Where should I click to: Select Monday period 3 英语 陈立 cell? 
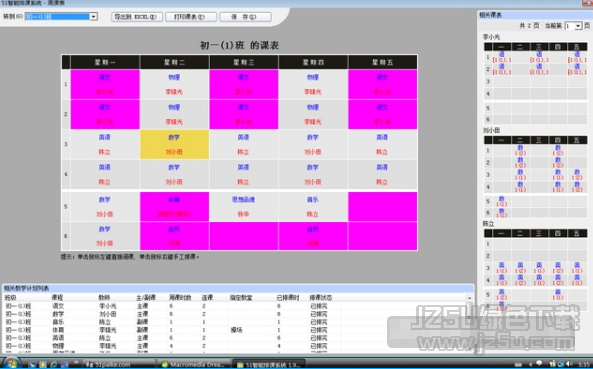105,144
